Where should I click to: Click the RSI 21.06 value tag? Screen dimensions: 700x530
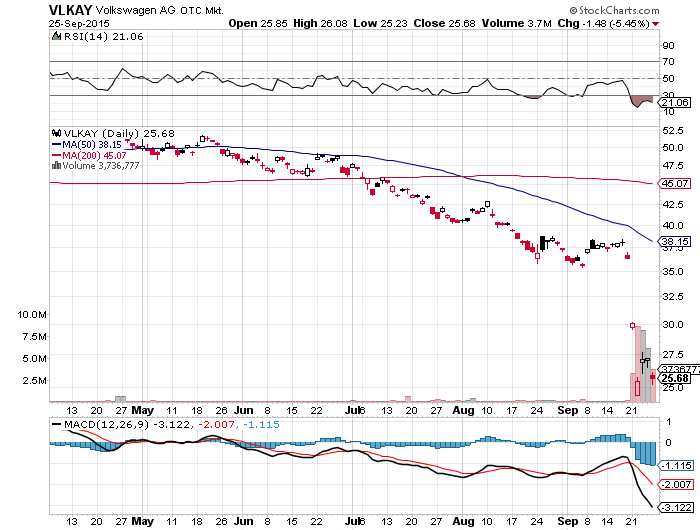[675, 103]
